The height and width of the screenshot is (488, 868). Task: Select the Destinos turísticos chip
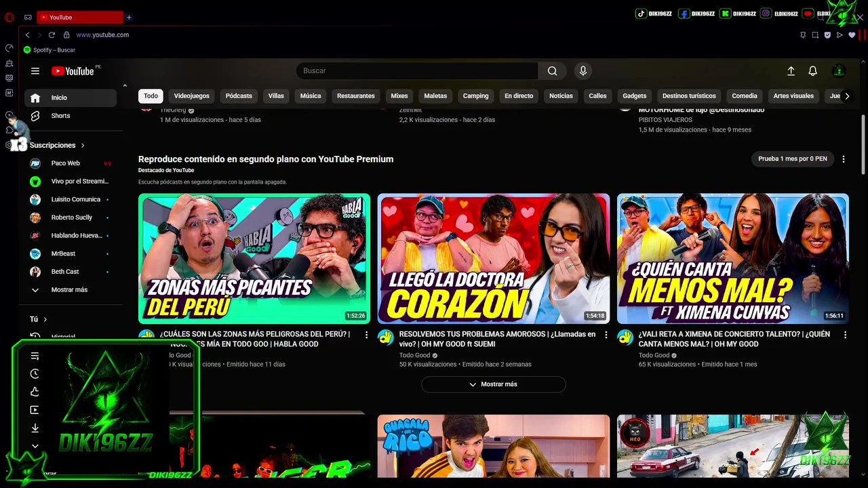tap(689, 96)
